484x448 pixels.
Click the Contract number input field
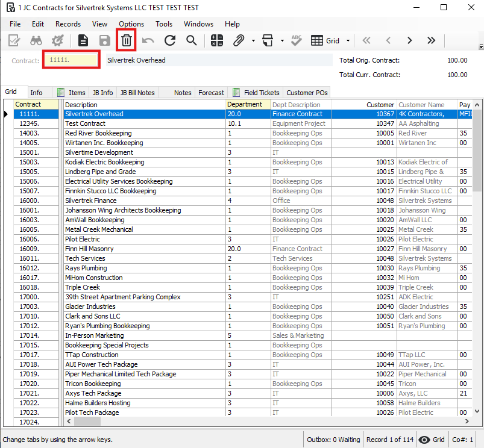(71, 60)
